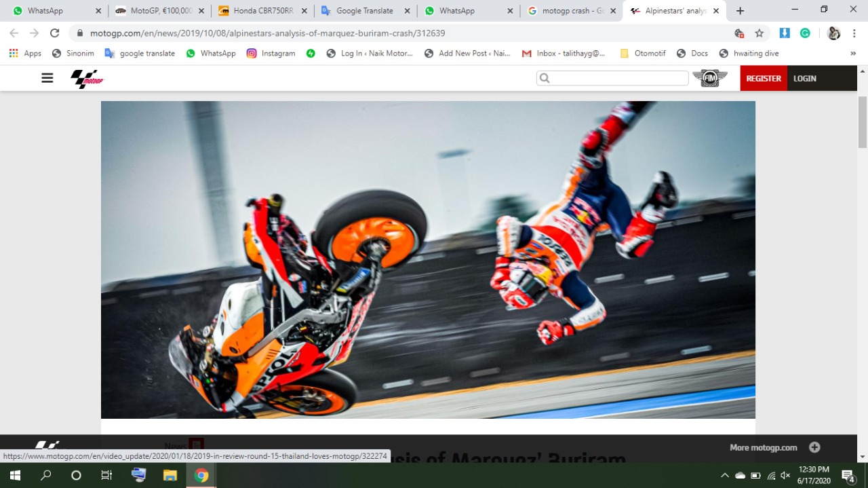The width and height of the screenshot is (868, 488).
Task: Click the REGISTER button
Action: tap(764, 78)
